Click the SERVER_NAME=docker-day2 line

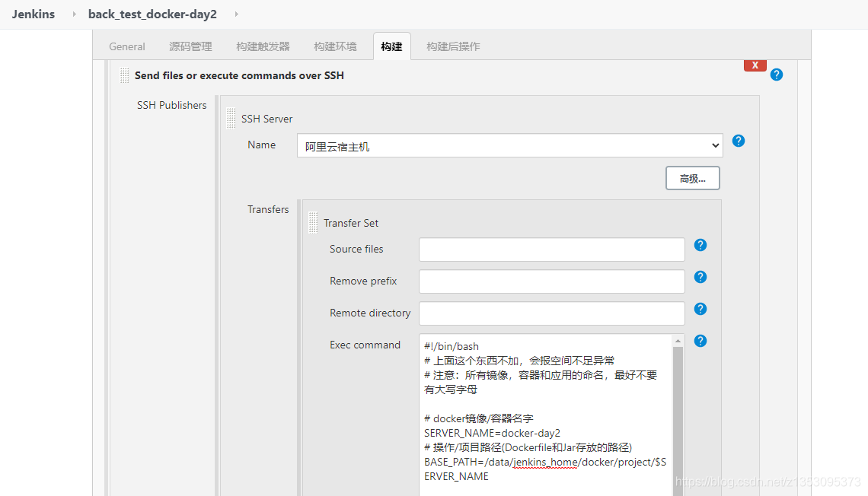[x=492, y=433]
